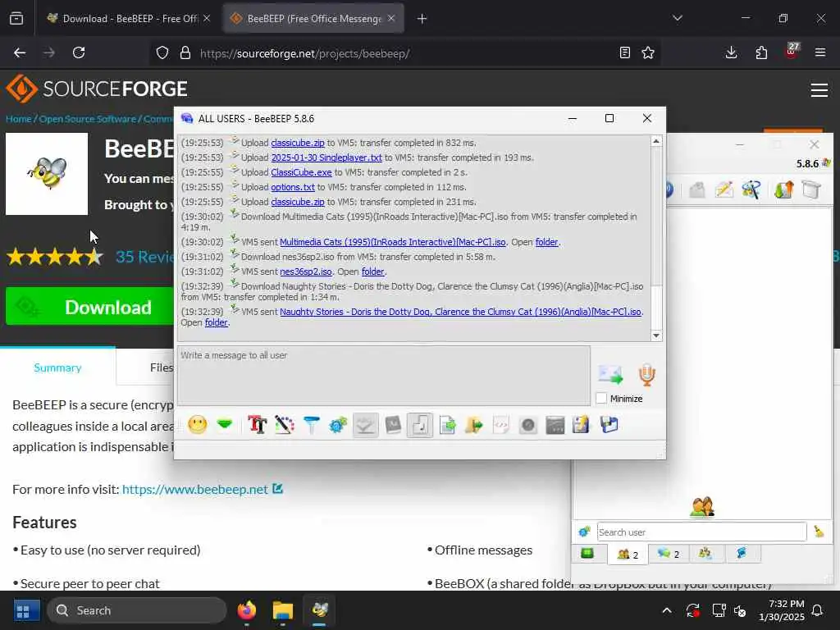Click the gears icon left of Search user
Image resolution: width=840 pixels, height=630 pixels.
point(584,532)
